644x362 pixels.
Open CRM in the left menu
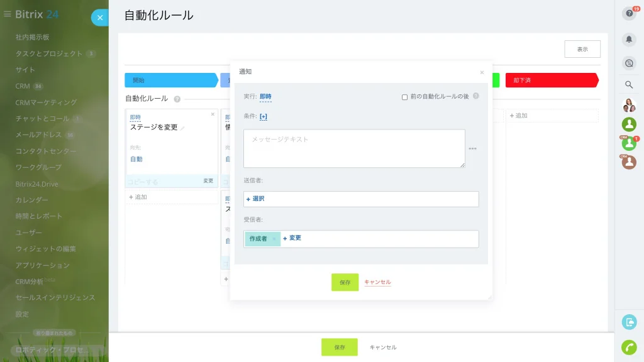click(23, 86)
